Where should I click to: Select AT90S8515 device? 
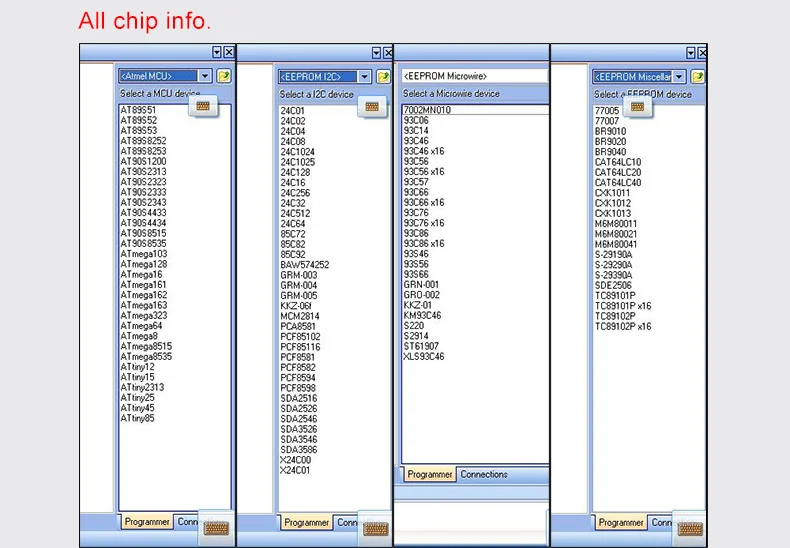pos(143,233)
